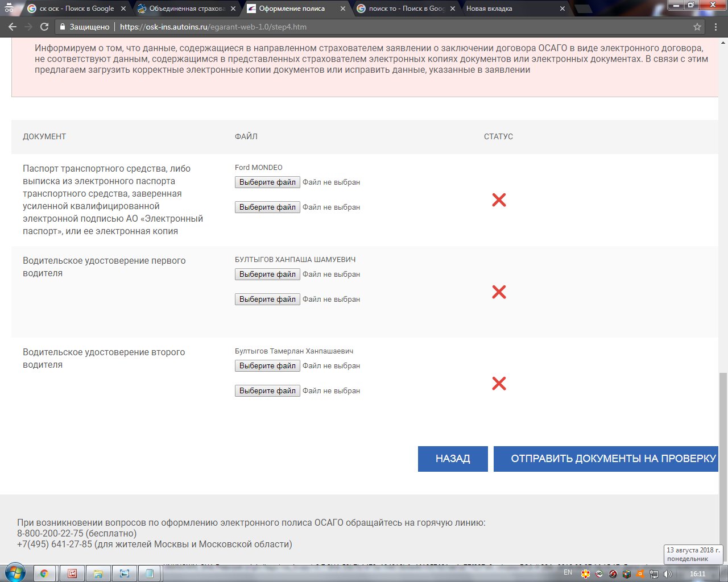Click Chrome icon in the taskbar
The width and height of the screenshot is (728, 582).
pos(44,573)
